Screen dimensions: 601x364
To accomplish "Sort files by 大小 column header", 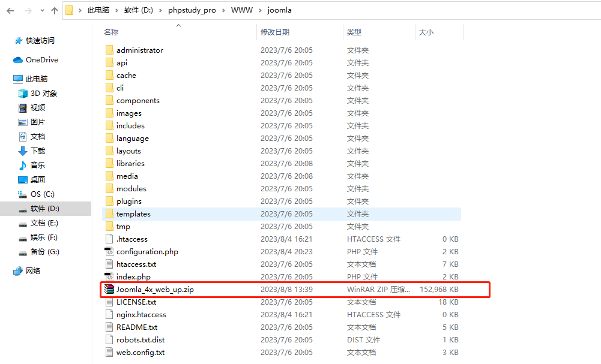I will 426,32.
